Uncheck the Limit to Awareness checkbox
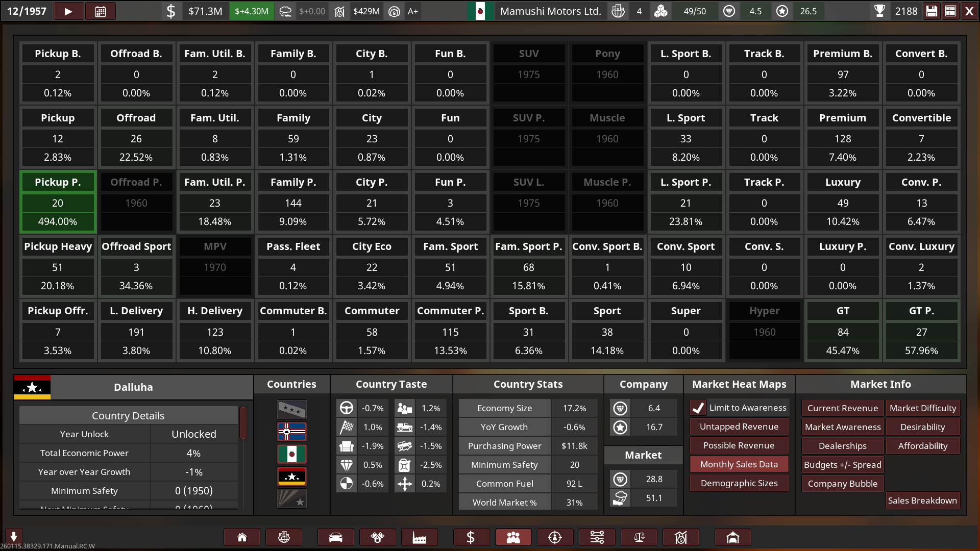 [698, 408]
